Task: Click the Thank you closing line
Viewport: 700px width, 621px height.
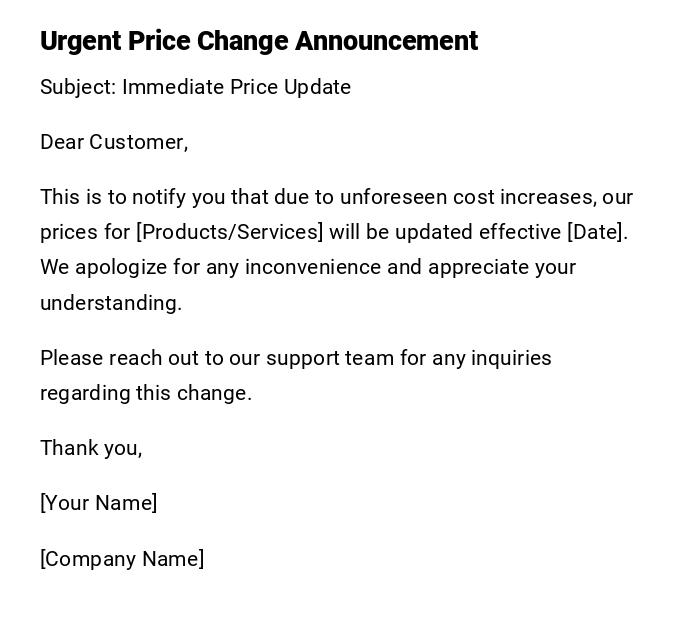Action: click(x=91, y=448)
